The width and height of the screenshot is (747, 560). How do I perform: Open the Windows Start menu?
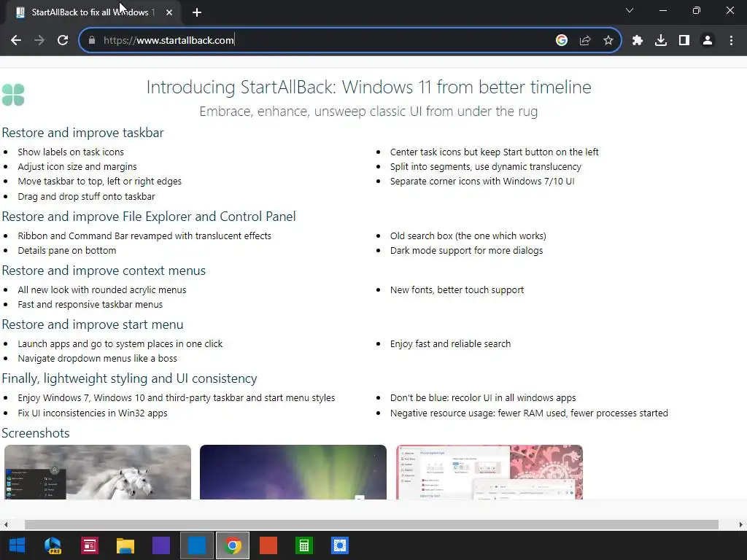pos(18,545)
